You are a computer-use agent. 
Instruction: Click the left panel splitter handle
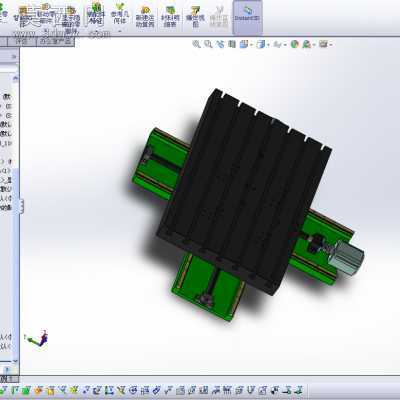tap(22, 207)
